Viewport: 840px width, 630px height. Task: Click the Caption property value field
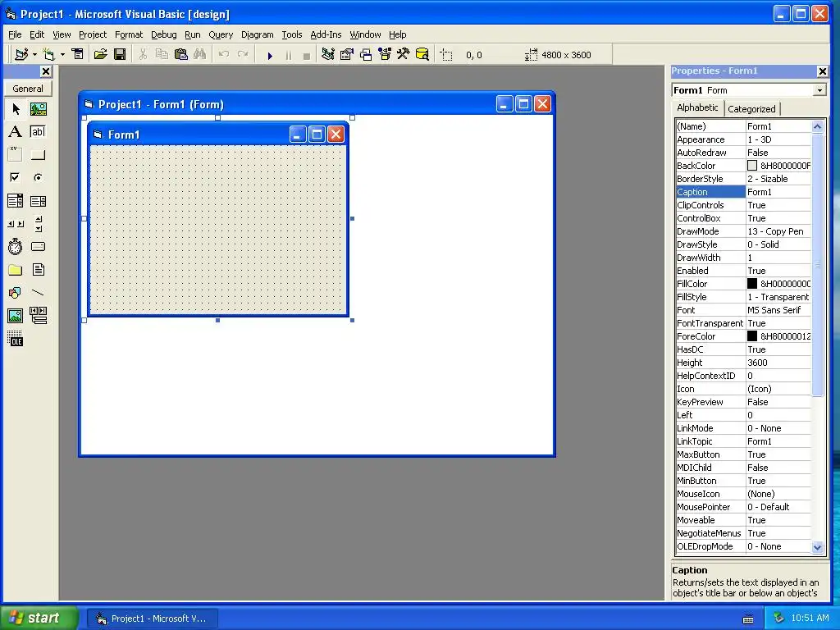click(x=778, y=192)
